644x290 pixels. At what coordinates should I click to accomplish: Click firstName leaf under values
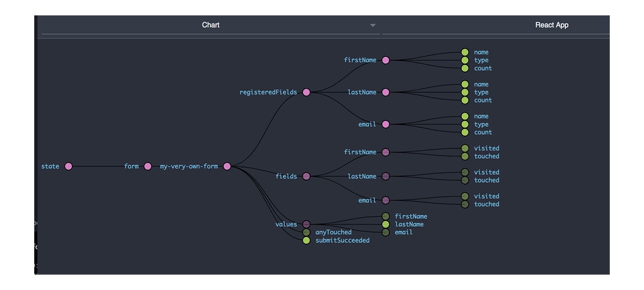click(x=385, y=216)
